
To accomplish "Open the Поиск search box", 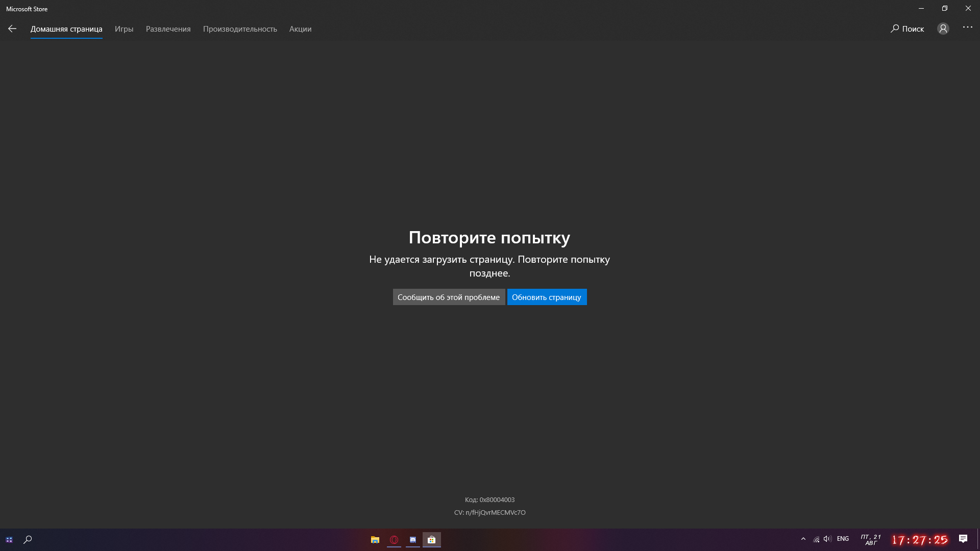I will pyautogui.click(x=907, y=29).
